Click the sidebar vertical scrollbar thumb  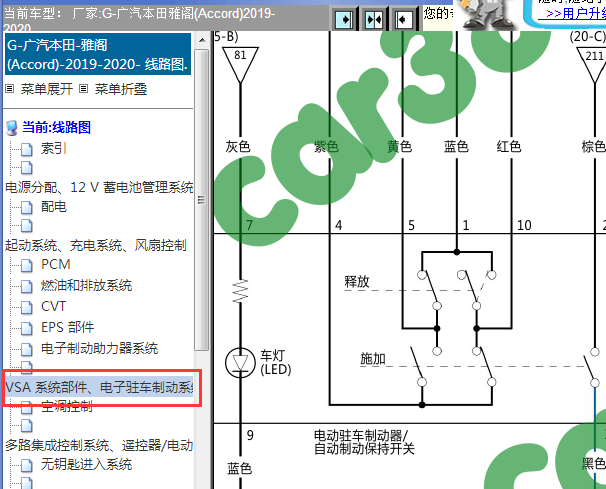201,200
